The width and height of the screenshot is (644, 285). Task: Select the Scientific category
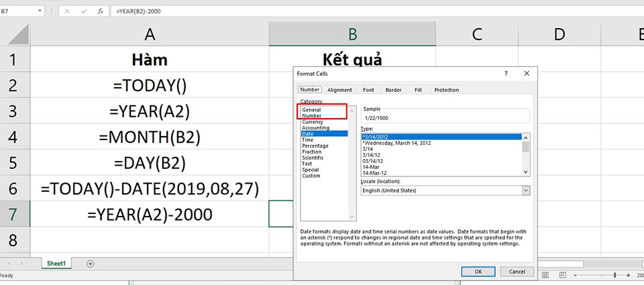313,158
